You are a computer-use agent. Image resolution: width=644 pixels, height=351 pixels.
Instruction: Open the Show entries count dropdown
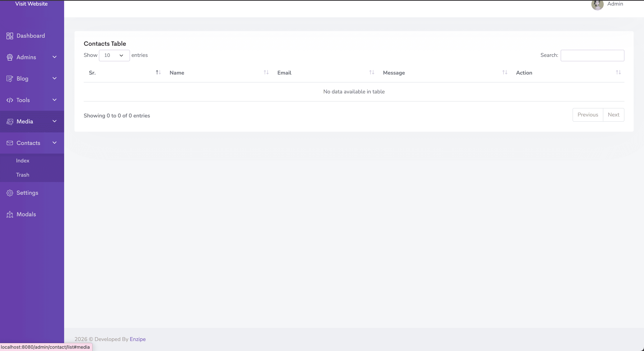point(114,55)
